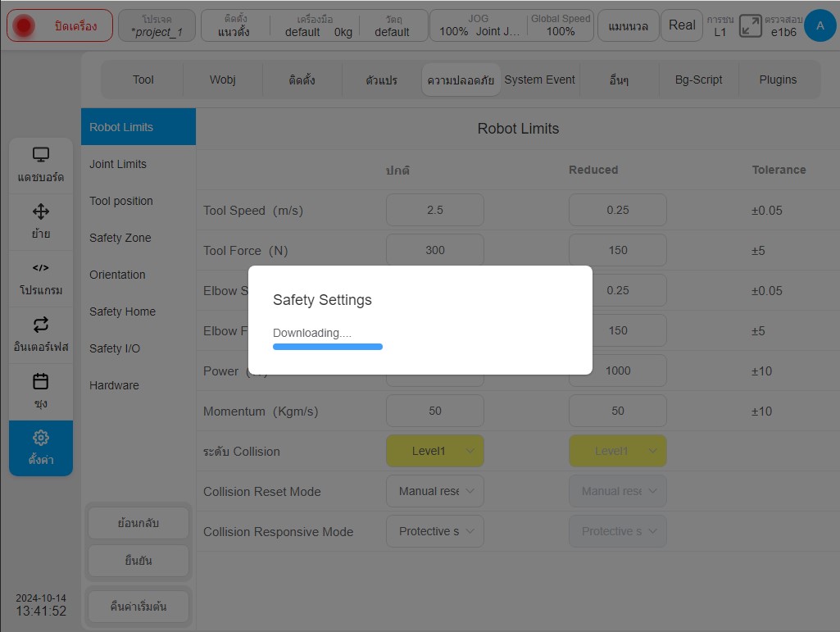Switch to the Bg-Script tab
Screen dimensions: 840x632
[698, 80]
